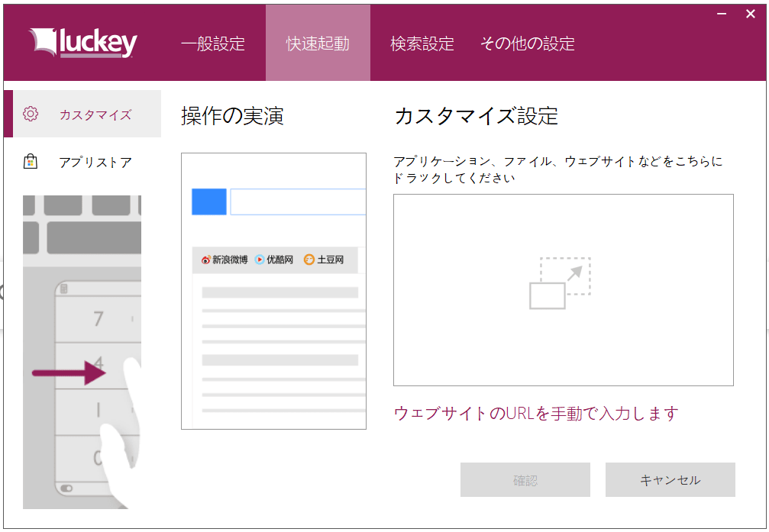This screenshot has height=532, width=769.
Task: Click the Luckey logo
Action: 83,44
